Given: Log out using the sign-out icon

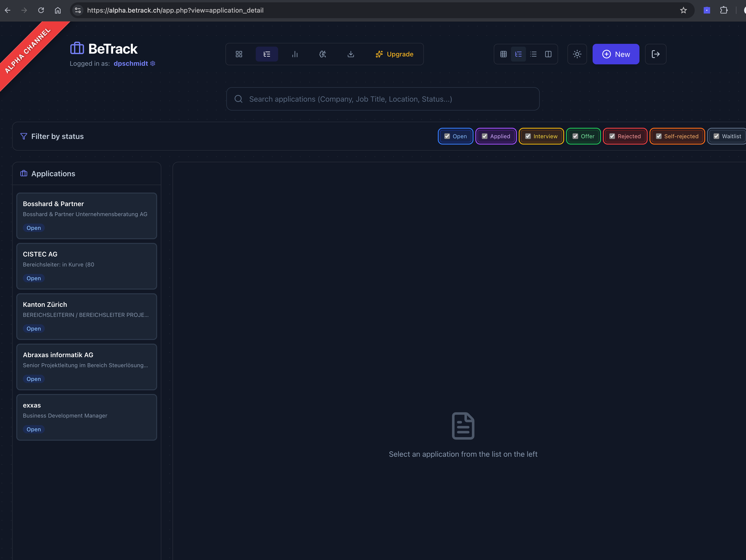Looking at the screenshot, I should coord(655,54).
